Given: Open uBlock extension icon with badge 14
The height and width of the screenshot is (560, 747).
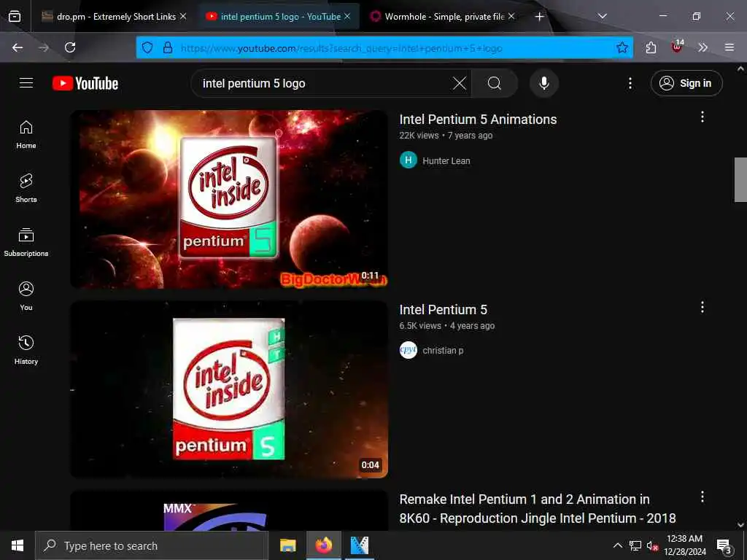Looking at the screenshot, I should (677, 47).
